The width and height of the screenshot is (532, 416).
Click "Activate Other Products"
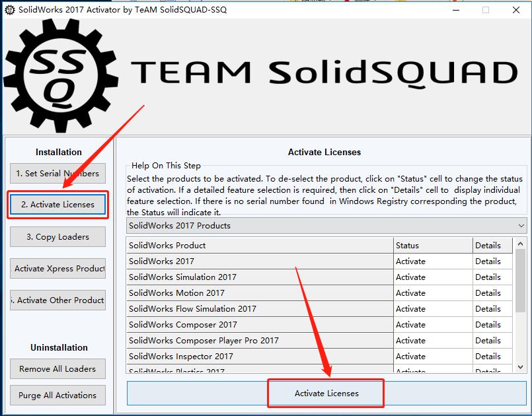point(57,300)
